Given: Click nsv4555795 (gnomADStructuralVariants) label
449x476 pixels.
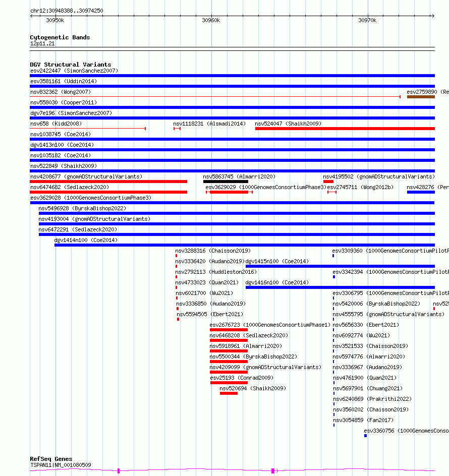Looking at the screenshot, I should (388, 315).
